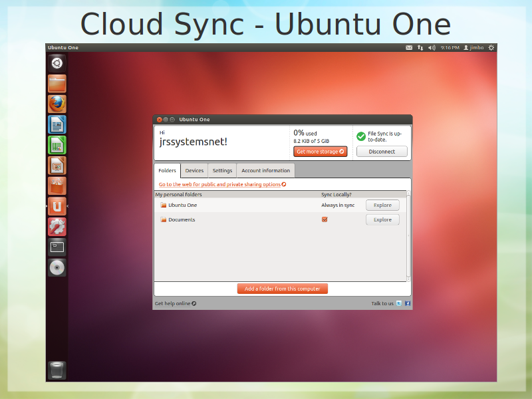The image size is (532, 399).
Task: Click the "Sync Locally?" column header
Action: [336, 194]
